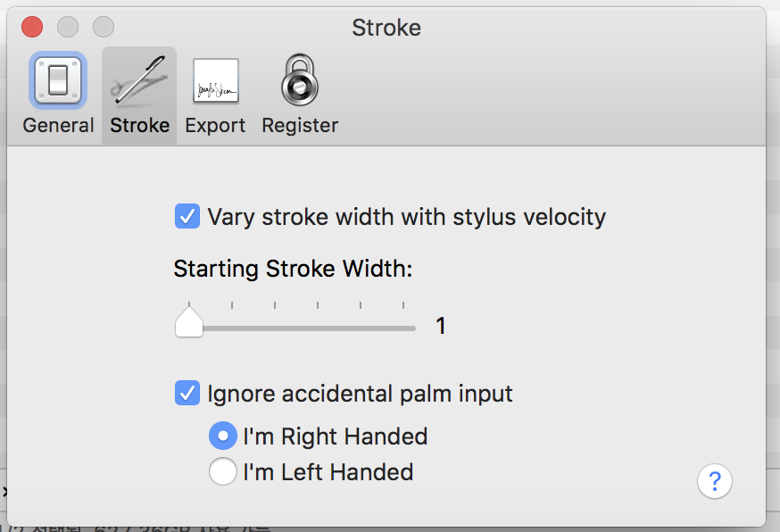Image resolution: width=780 pixels, height=532 pixels.
Task: Close the Stroke preferences window
Action: [32, 27]
